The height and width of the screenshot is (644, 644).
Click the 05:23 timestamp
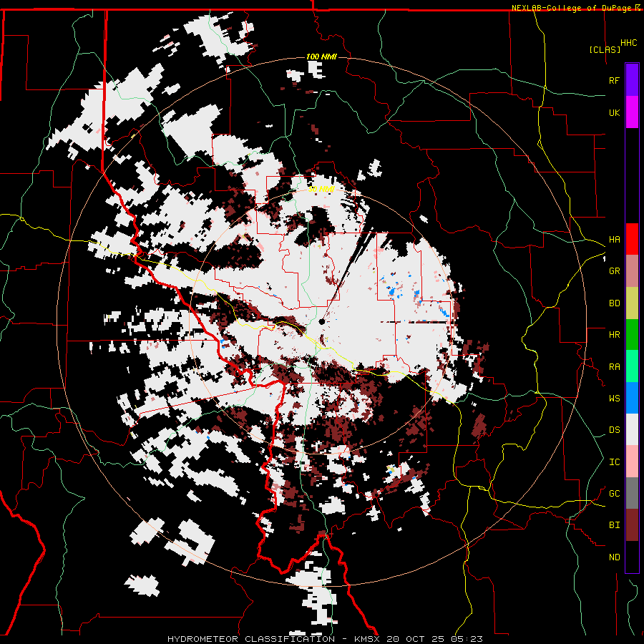tap(469, 639)
